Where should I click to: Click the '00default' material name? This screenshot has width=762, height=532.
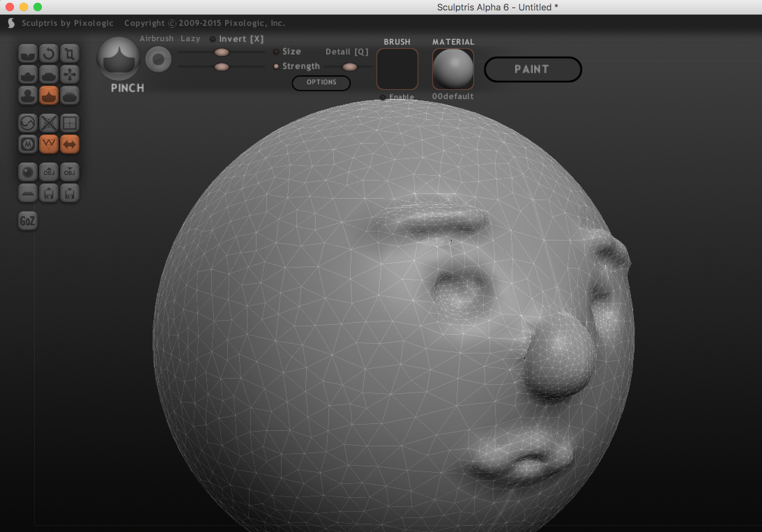point(453,96)
